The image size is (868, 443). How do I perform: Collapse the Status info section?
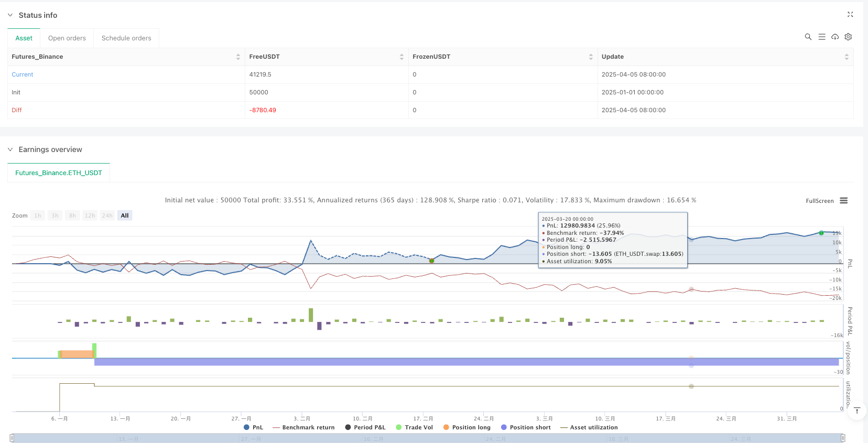pos(10,15)
